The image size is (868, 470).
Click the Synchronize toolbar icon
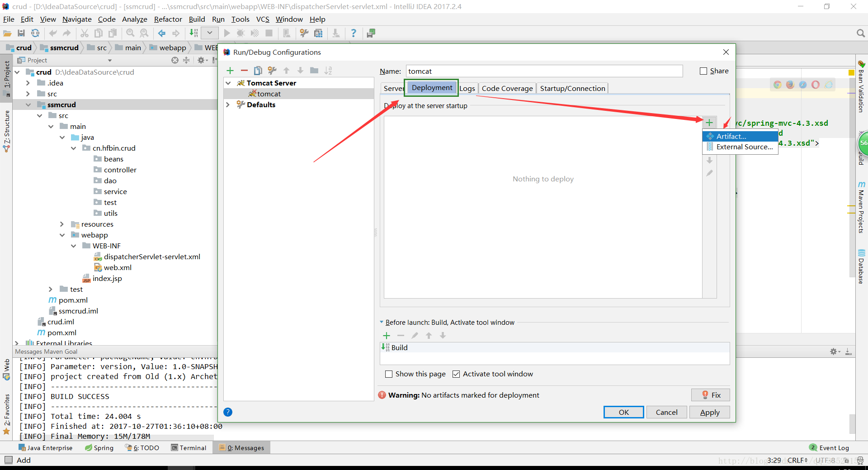click(35, 33)
